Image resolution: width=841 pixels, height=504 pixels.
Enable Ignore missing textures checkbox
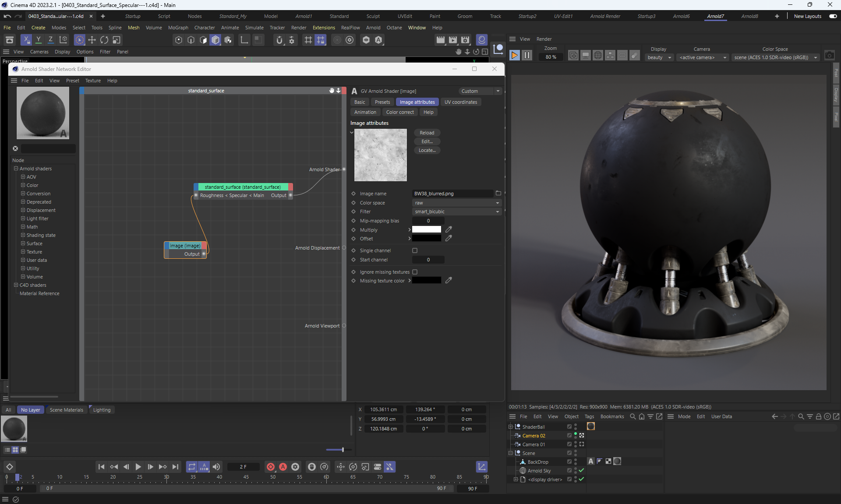click(x=415, y=272)
